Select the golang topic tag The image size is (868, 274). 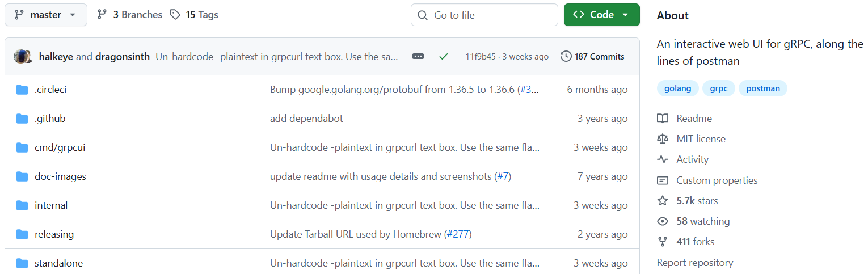677,88
